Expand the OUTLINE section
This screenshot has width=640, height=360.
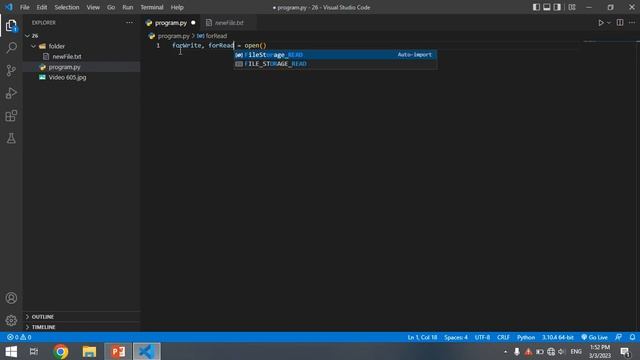(82, 317)
